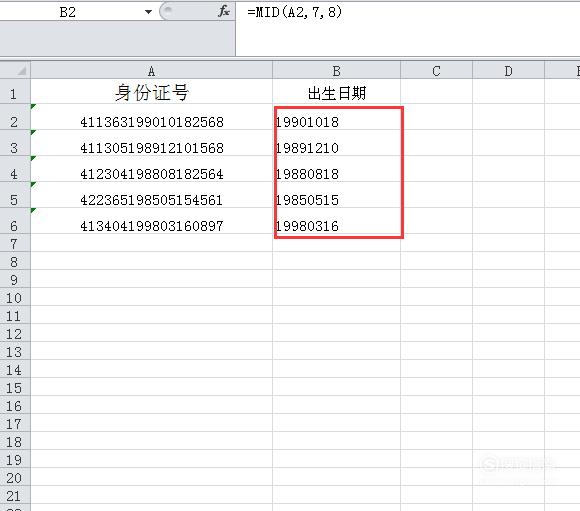The image size is (580, 511).
Task: Select row 5 header
Action: [x=15, y=195]
